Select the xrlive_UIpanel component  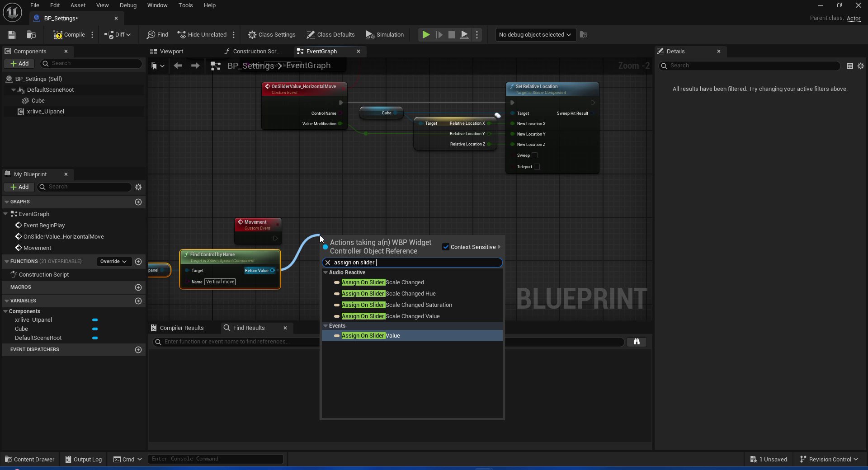click(x=45, y=112)
